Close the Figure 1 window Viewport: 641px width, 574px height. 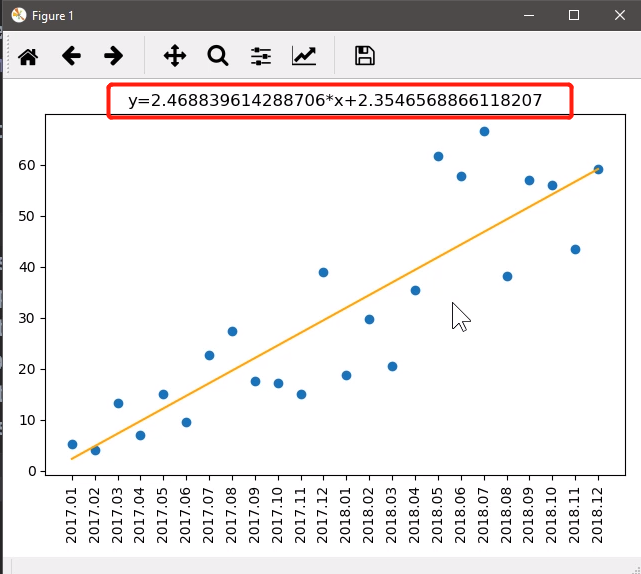620,15
